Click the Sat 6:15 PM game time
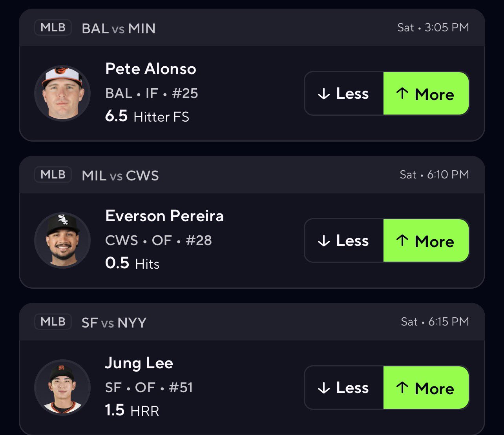This screenshot has height=435, width=504. coord(435,322)
